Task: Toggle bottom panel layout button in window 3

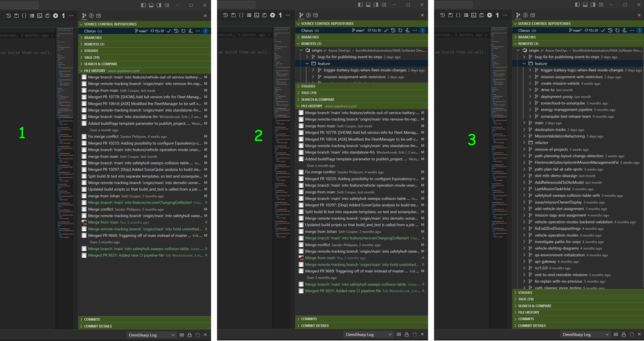Action: coord(585,5)
